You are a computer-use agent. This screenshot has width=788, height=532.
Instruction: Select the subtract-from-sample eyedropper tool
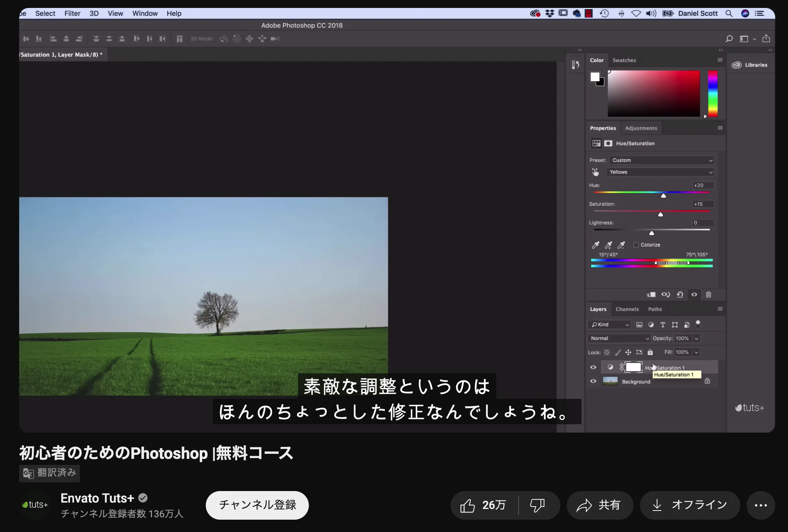(621, 245)
